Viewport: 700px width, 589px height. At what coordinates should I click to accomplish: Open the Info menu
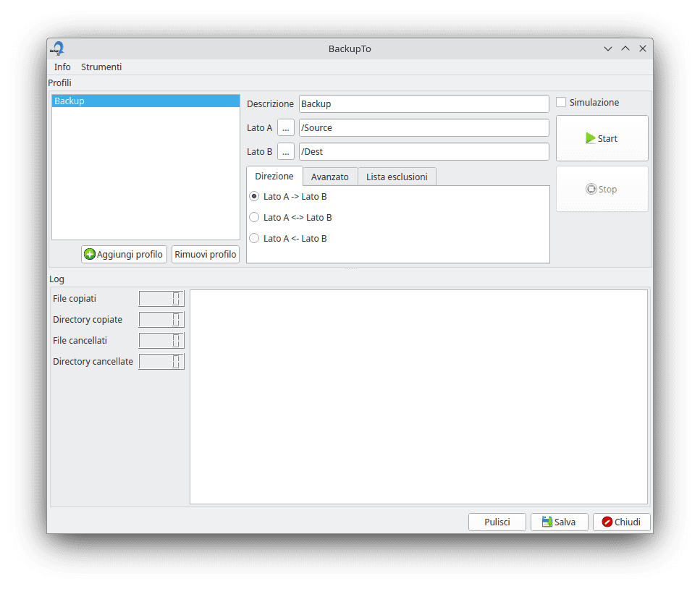[62, 67]
